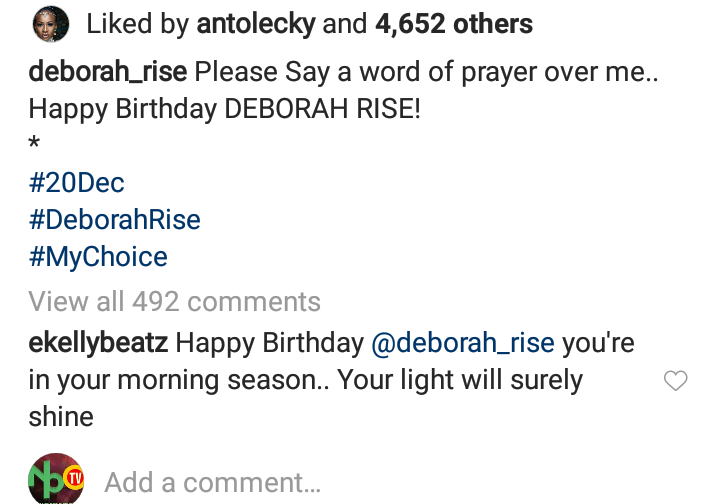Image resolution: width=720 pixels, height=504 pixels.
Task: View the 4,652 others who liked
Action: pos(453,24)
